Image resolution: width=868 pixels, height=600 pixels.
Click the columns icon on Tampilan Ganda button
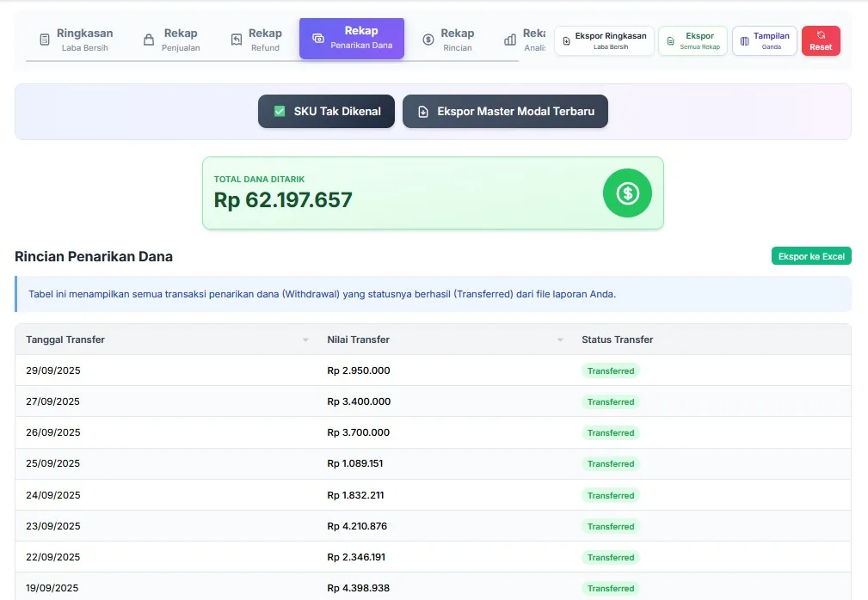(x=745, y=40)
